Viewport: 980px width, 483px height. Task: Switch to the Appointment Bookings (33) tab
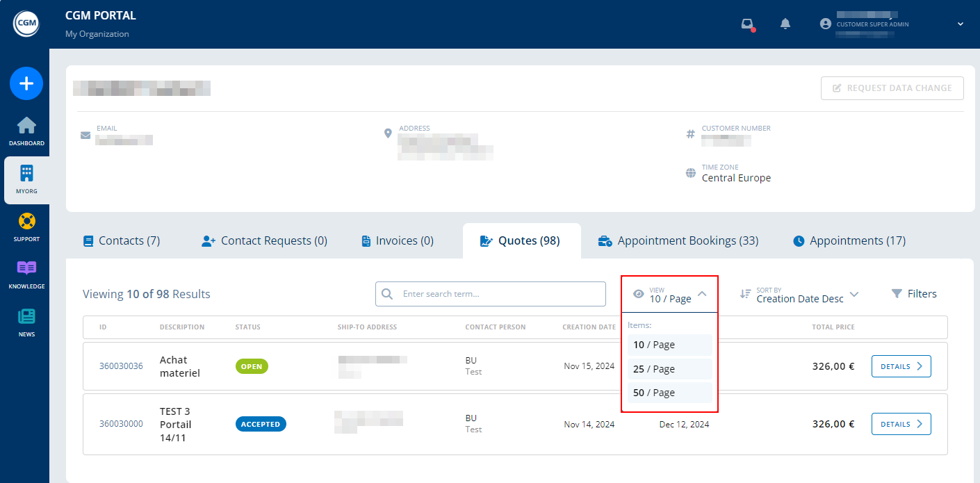pos(678,241)
